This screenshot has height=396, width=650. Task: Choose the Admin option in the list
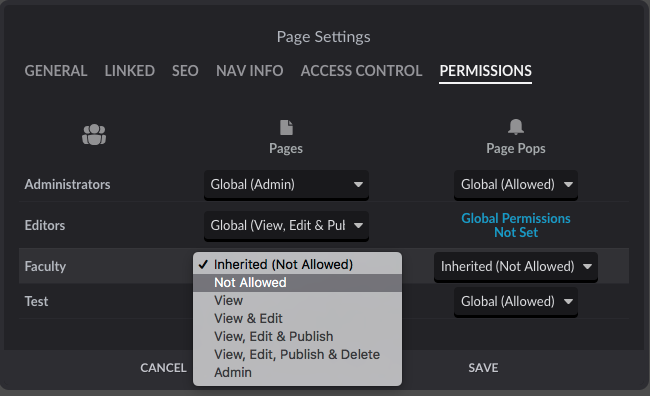(297, 372)
